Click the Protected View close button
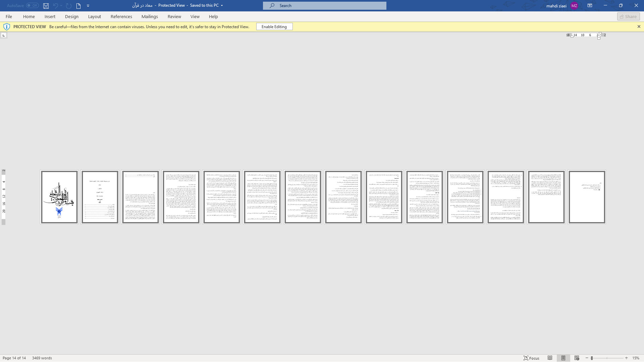Screen dimensions: 644x362 [x=639, y=26]
